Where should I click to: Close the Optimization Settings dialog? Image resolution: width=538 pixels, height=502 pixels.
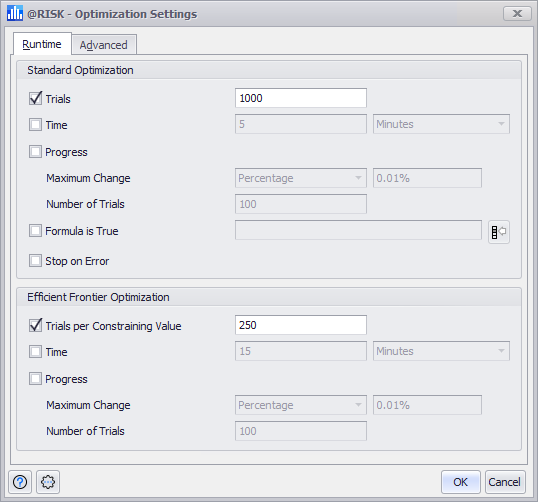pos(517,13)
